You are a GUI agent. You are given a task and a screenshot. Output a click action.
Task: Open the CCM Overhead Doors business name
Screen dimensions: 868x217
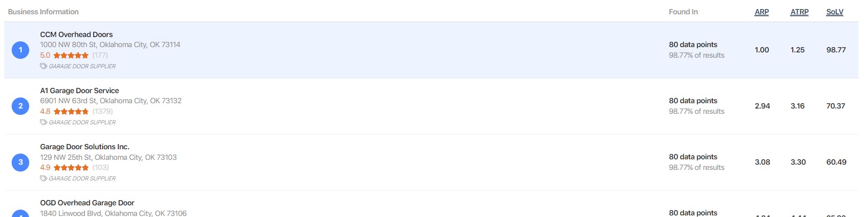point(76,34)
